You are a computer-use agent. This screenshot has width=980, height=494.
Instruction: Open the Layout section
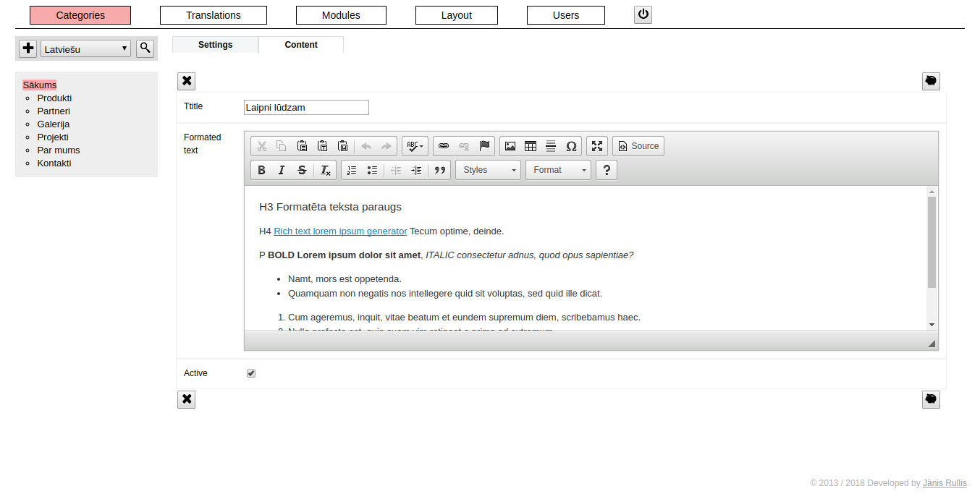pos(457,15)
